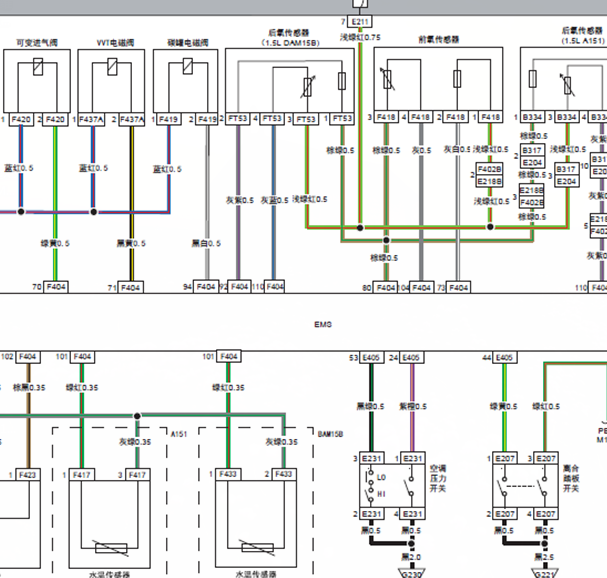Select F423 connector pin 1
Image resolution: width=607 pixels, height=578 pixels.
click(27, 474)
